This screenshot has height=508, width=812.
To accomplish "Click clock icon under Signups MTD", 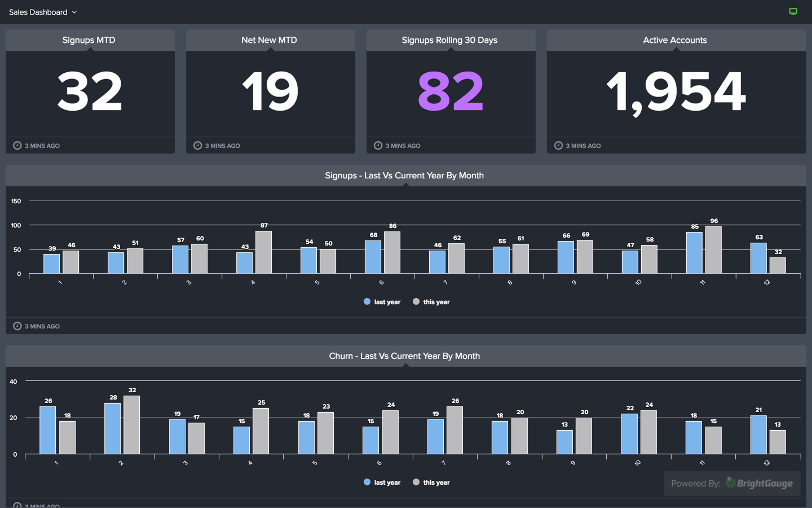I will pyautogui.click(x=17, y=146).
